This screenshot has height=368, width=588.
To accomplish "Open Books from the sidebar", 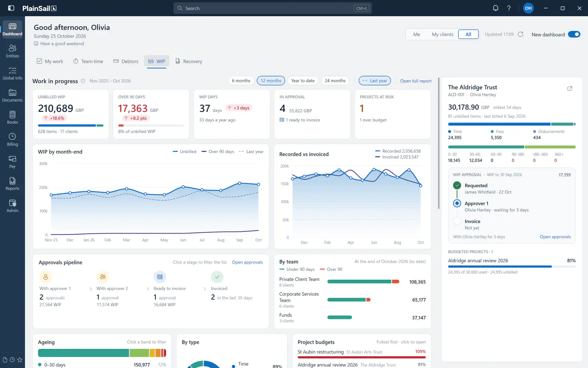I will pyautogui.click(x=12, y=118).
